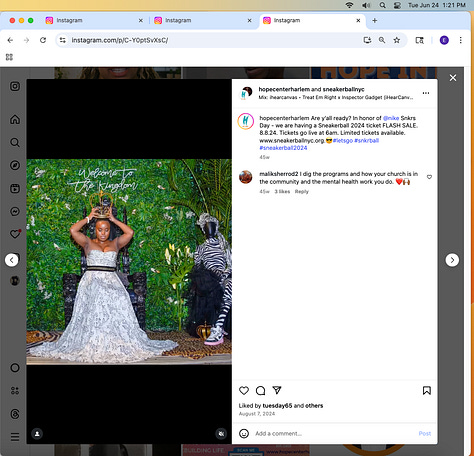Like maliksherrod2's comment
Viewport: 474px width, 456px height.
(x=429, y=177)
